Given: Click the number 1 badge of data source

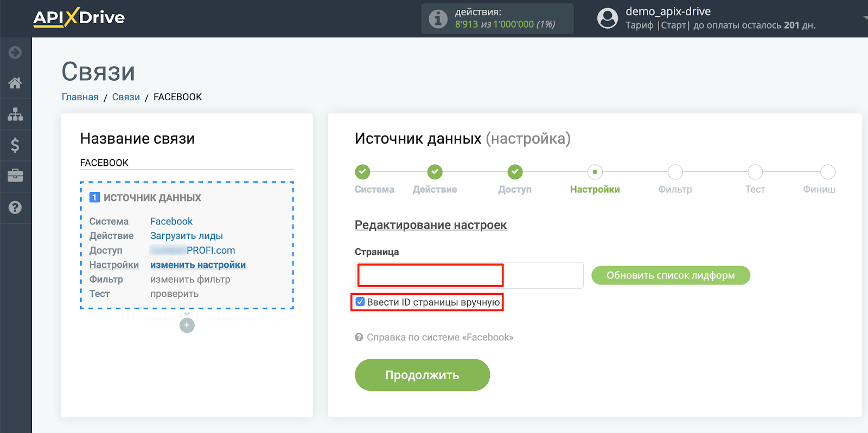Looking at the screenshot, I should coord(94,197).
